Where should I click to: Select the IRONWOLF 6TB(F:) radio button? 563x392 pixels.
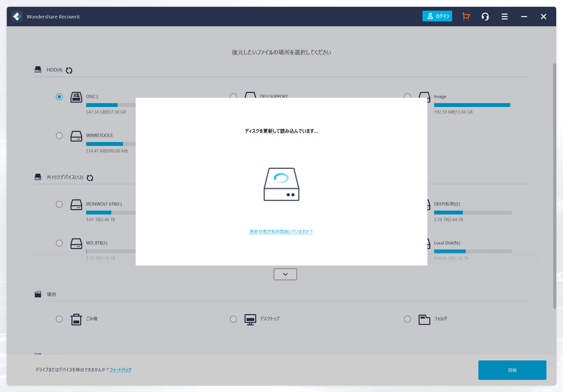coord(59,204)
